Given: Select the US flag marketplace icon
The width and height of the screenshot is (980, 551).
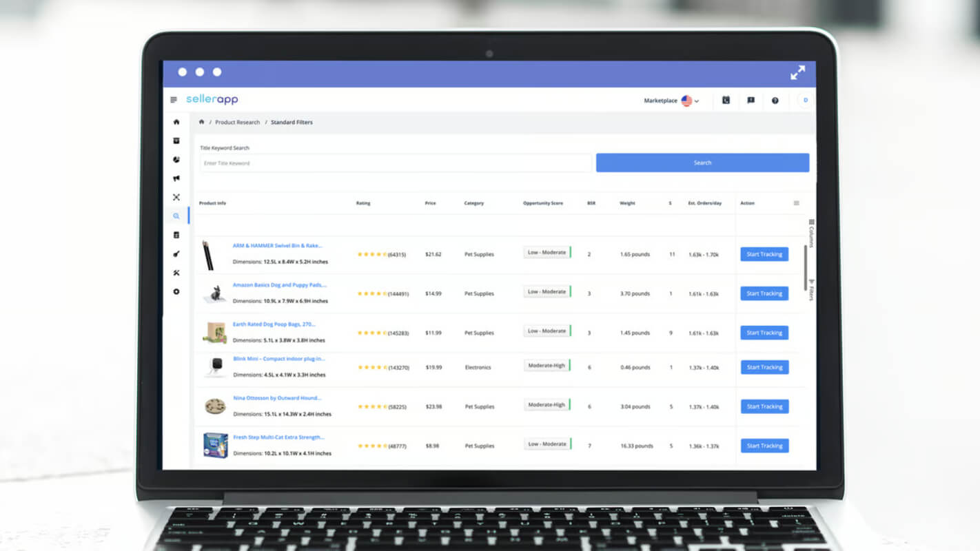Looking at the screenshot, I should 686,101.
